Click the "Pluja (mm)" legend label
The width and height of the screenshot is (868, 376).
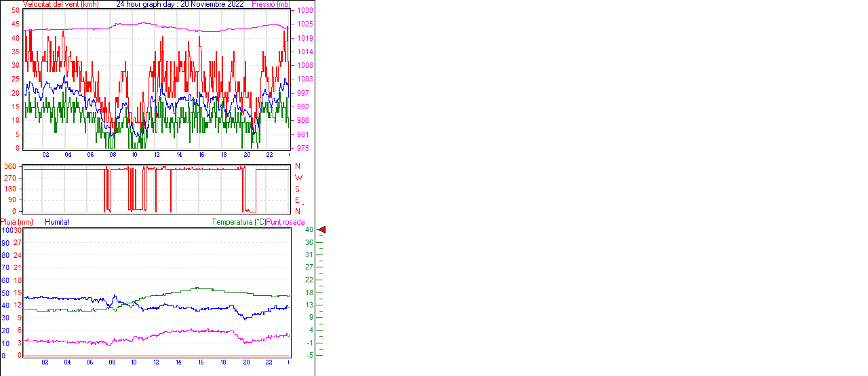pyautogui.click(x=16, y=222)
